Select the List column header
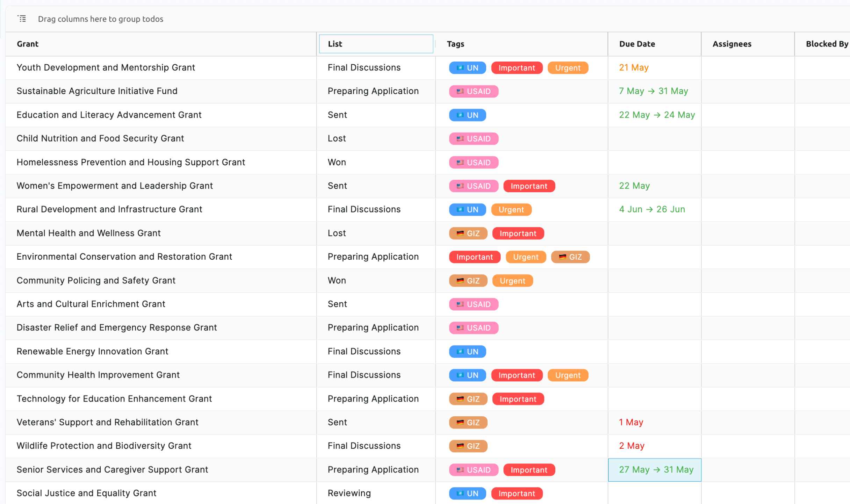This screenshot has width=850, height=504. pos(376,44)
